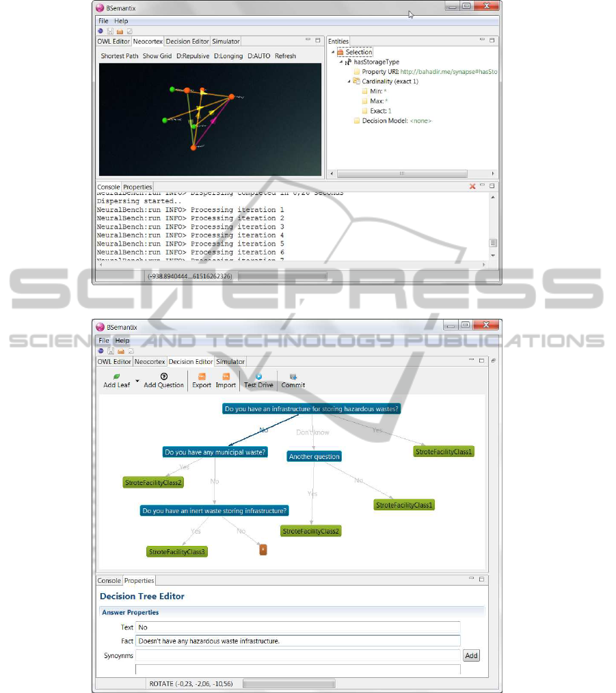Image resolution: width=616 pixels, height=693 pixels.
Task: Open the Help menu in the lower window
Action: (x=122, y=341)
